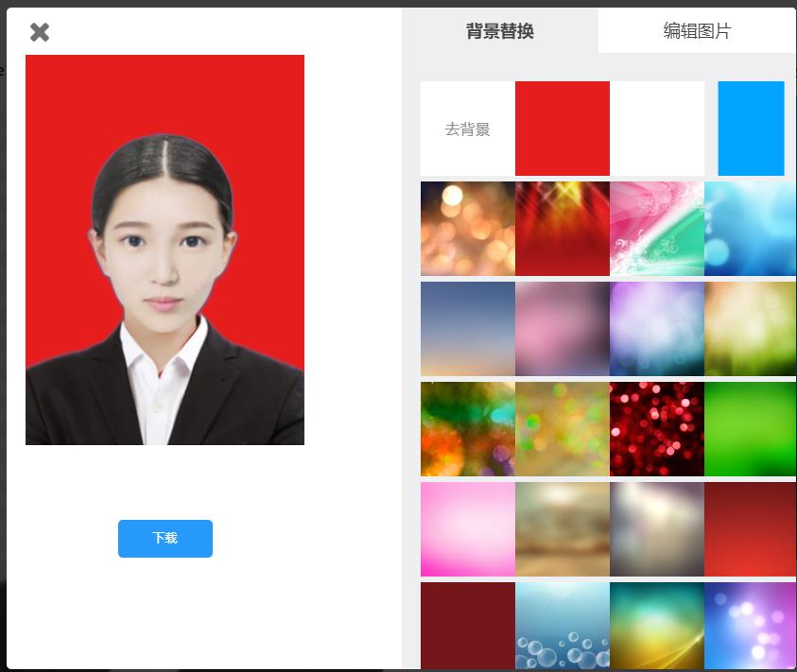Pick the olive green glowing background
This screenshot has height=672, width=797.
(751, 329)
